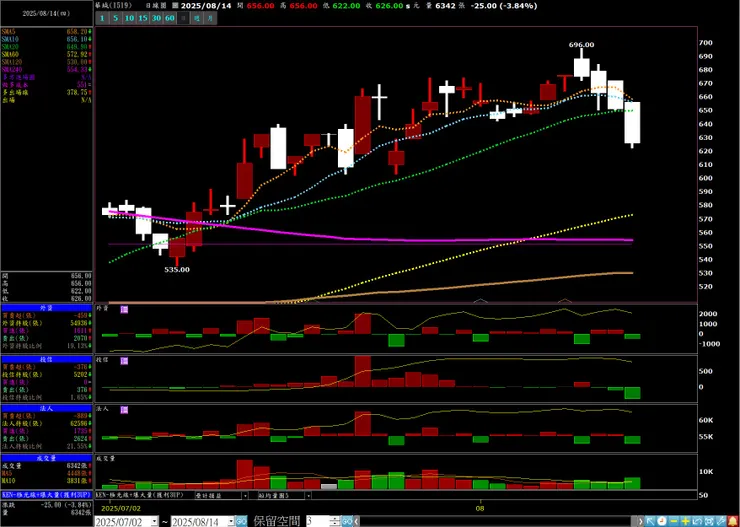
Task: Switch to 5-minute timeframe
Action: coord(116,18)
